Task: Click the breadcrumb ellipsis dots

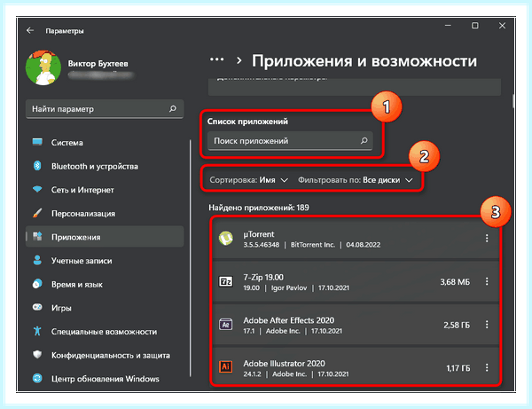Action: click(217, 59)
